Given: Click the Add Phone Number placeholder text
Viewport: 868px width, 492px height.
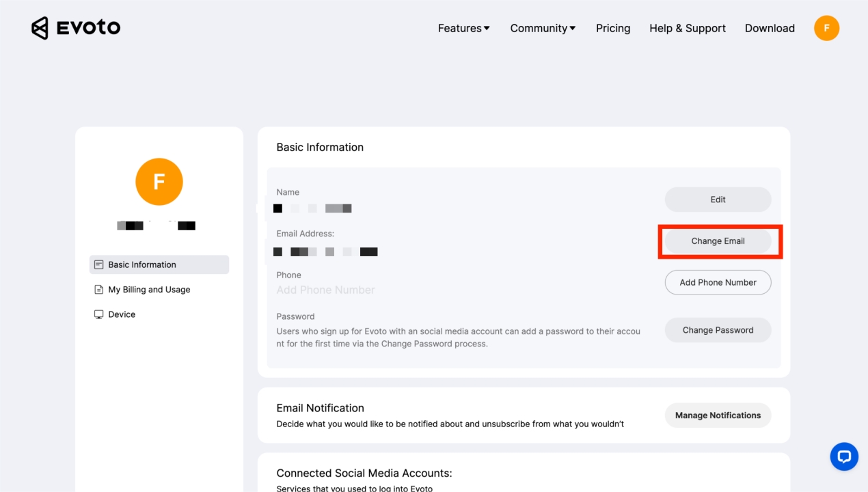Looking at the screenshot, I should click(325, 290).
